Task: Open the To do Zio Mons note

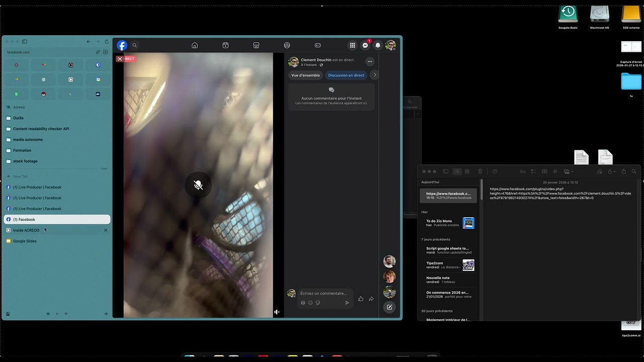Action: click(x=448, y=223)
